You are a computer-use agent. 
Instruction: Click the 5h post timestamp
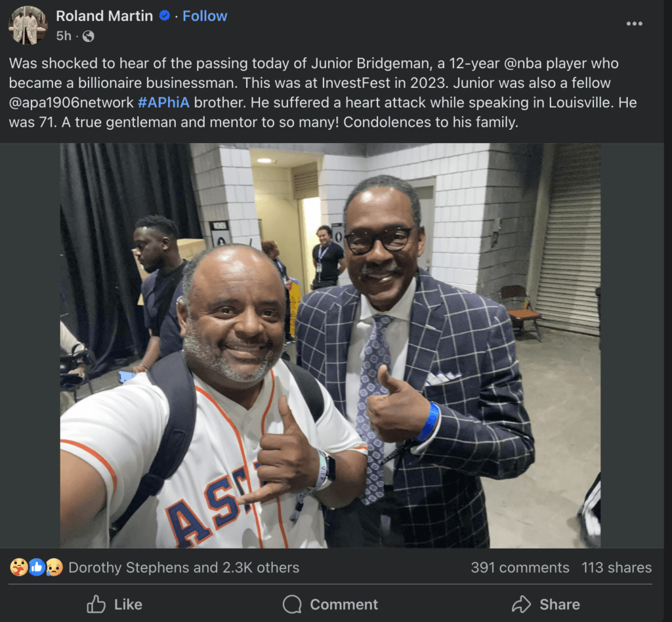tap(64, 37)
